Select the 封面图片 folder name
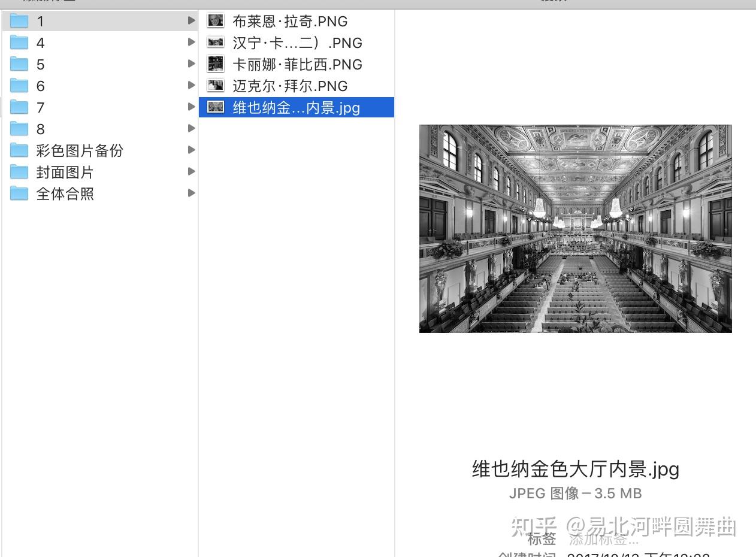The width and height of the screenshot is (756, 557). 65,172
